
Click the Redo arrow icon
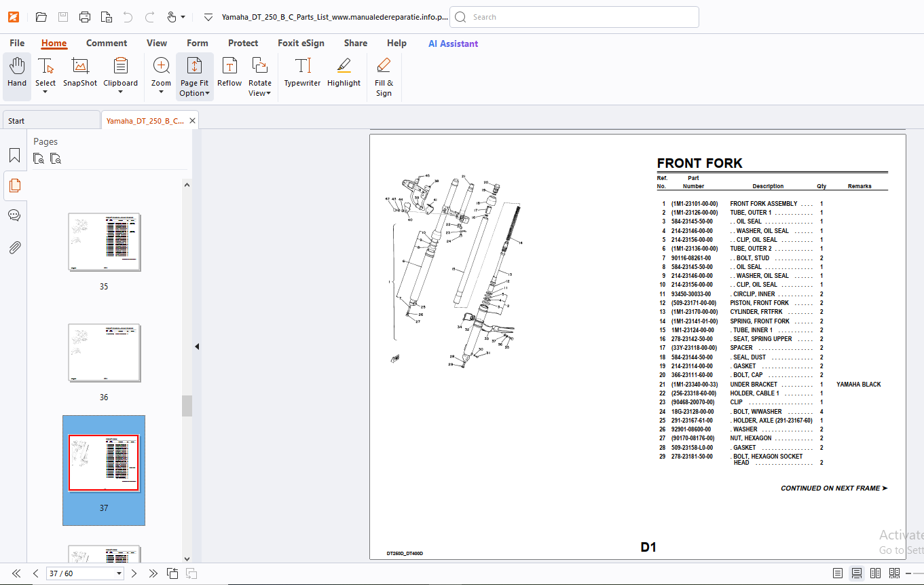coord(149,17)
